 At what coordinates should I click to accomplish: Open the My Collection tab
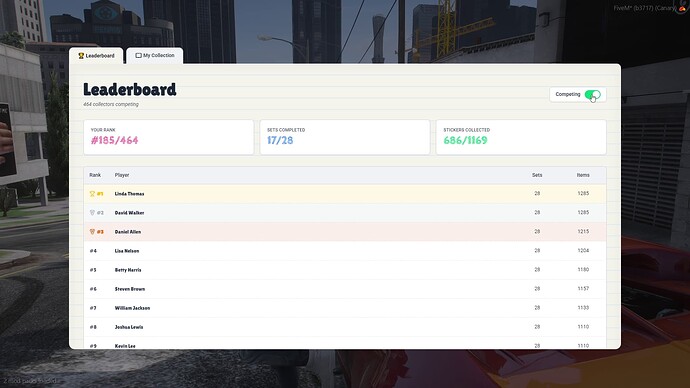[155, 55]
